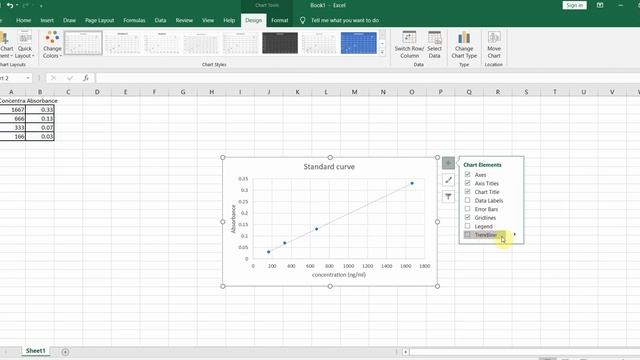Open the Page Layout tab
Image resolution: width=640 pixels, height=360 pixels.
[100, 20]
